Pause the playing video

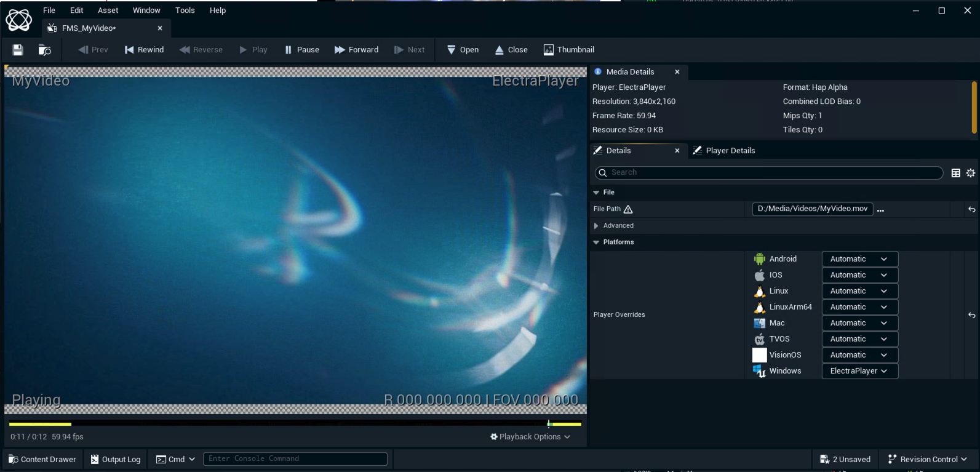(301, 50)
